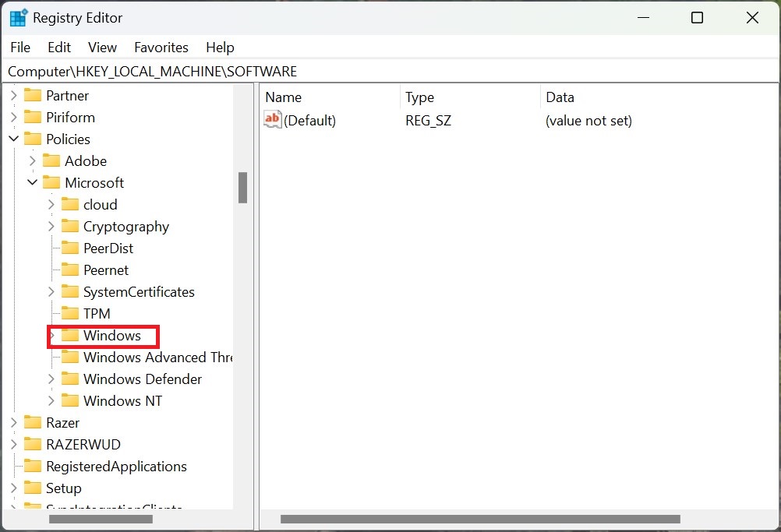Open the Favorites menu
781x532 pixels.
(x=161, y=48)
